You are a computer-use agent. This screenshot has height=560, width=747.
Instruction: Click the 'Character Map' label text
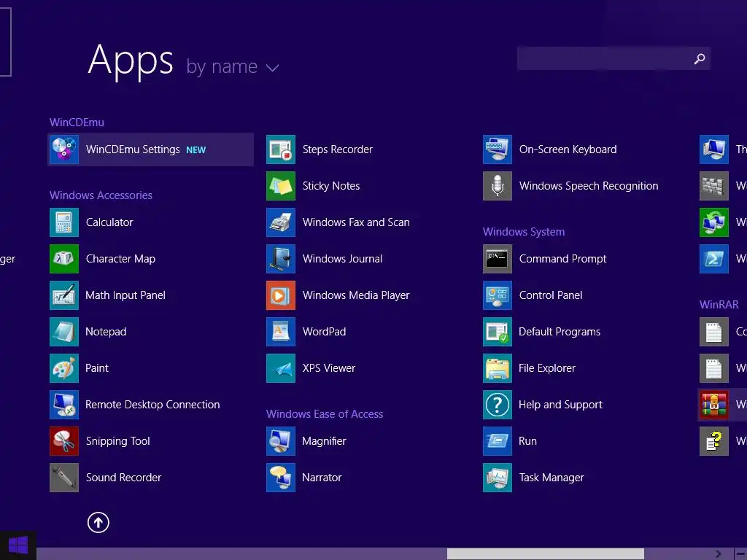[120, 259]
